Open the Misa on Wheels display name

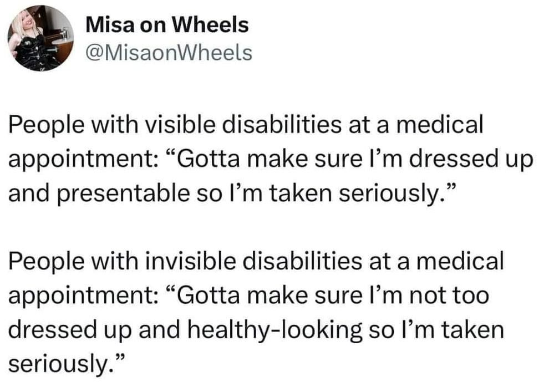(167, 24)
